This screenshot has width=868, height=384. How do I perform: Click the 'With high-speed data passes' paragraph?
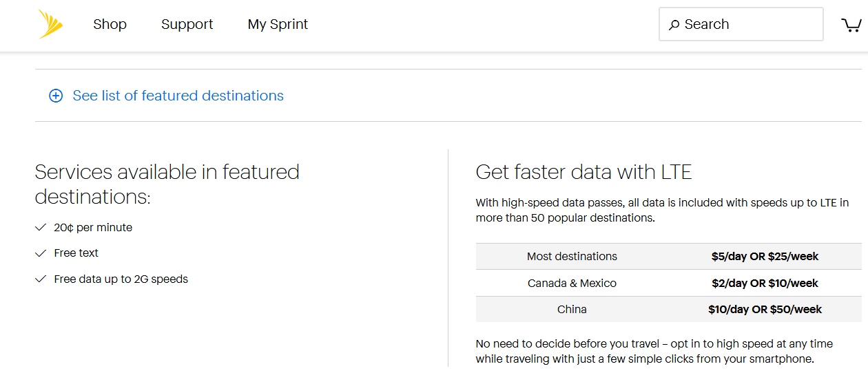pyautogui.click(x=662, y=211)
